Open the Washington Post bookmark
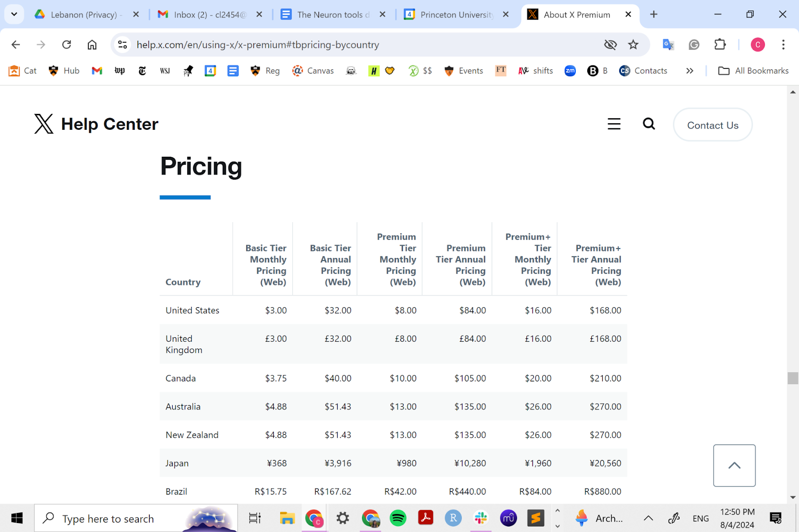Image resolution: width=799 pixels, height=532 pixels. (x=120, y=71)
